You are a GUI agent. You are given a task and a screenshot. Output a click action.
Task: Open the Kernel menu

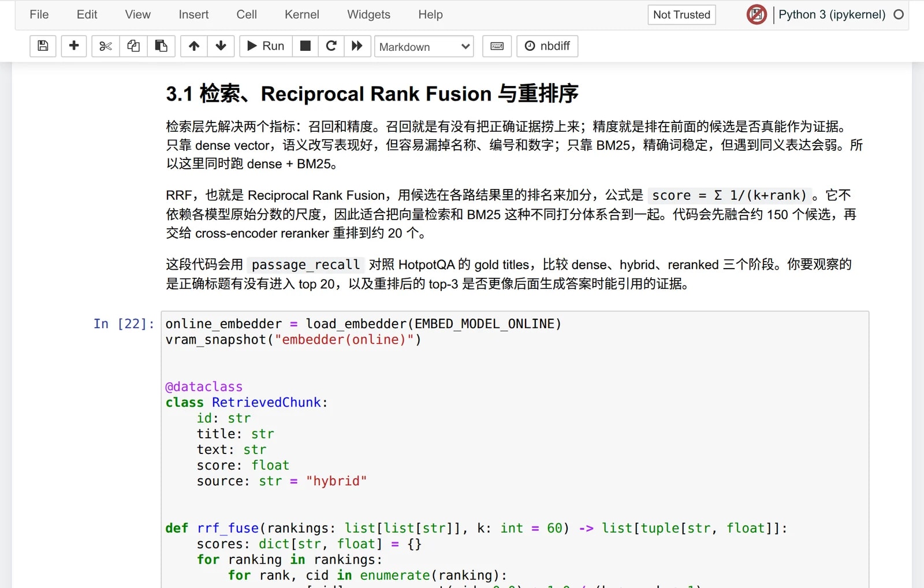tap(302, 14)
